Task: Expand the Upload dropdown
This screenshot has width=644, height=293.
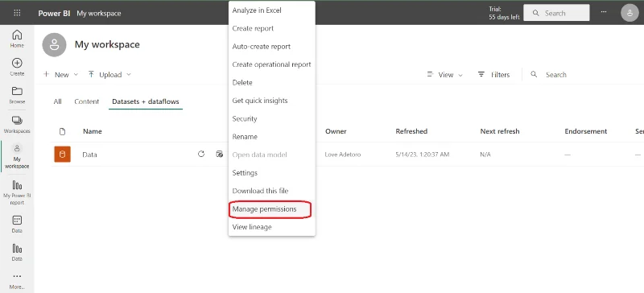Action: point(109,75)
